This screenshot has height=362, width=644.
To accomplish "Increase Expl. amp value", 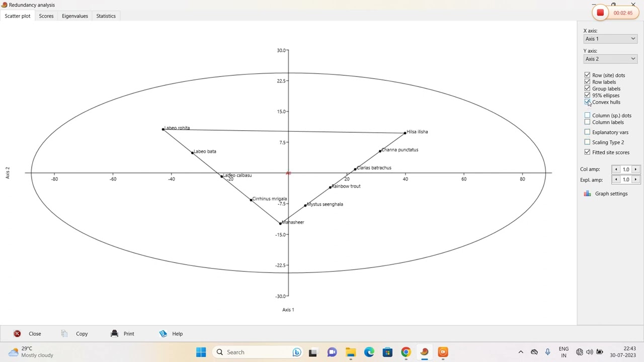I will (636, 179).
